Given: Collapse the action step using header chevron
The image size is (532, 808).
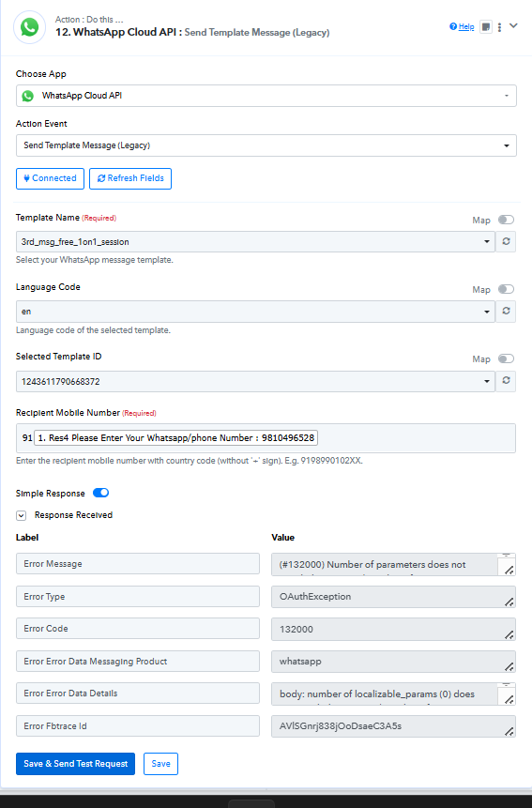Looking at the screenshot, I should pos(513,25).
